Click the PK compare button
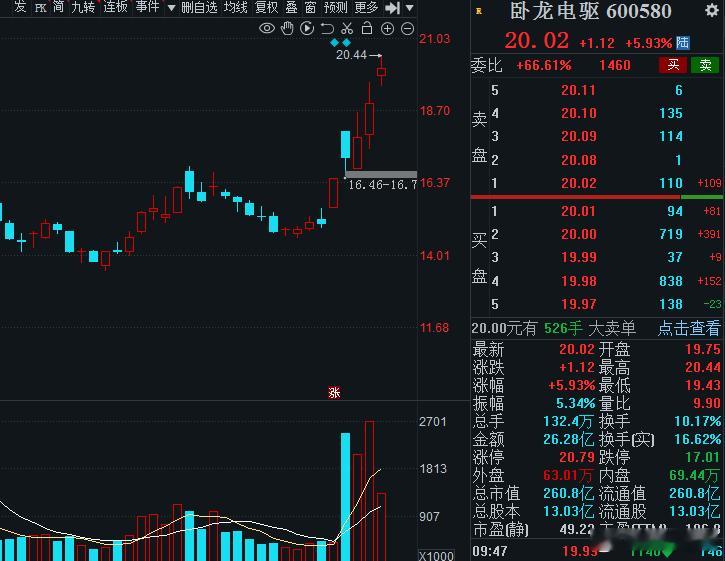 (41, 8)
